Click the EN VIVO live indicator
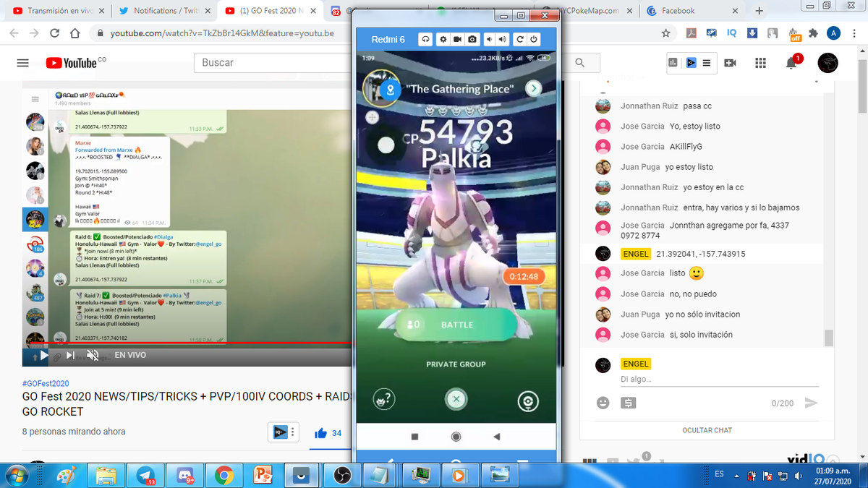The width and height of the screenshot is (868, 488). point(130,355)
